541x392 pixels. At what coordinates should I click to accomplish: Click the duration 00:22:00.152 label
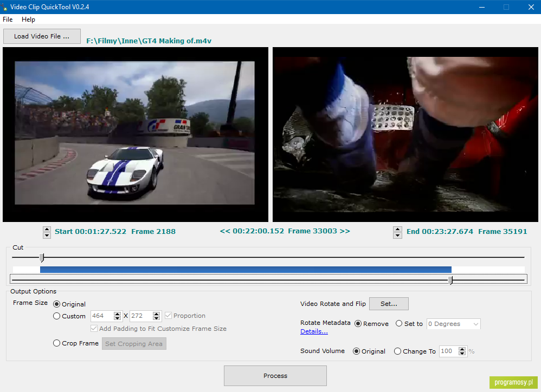pyautogui.click(x=258, y=231)
